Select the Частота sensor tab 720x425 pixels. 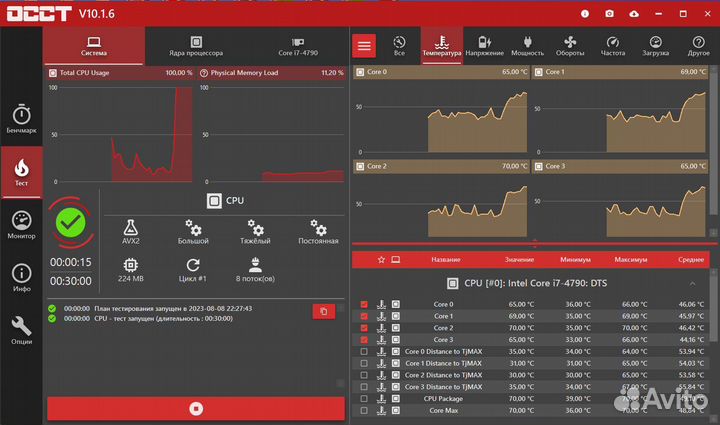[x=613, y=46]
